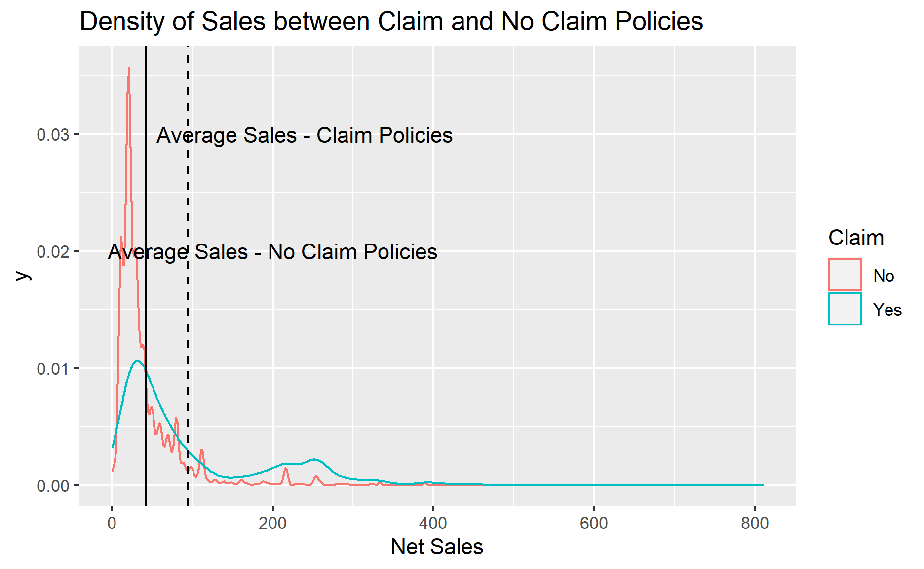Image resolution: width=924 pixels, height=569 pixels.
Task: Select the Claim legend title
Action: [x=856, y=238]
